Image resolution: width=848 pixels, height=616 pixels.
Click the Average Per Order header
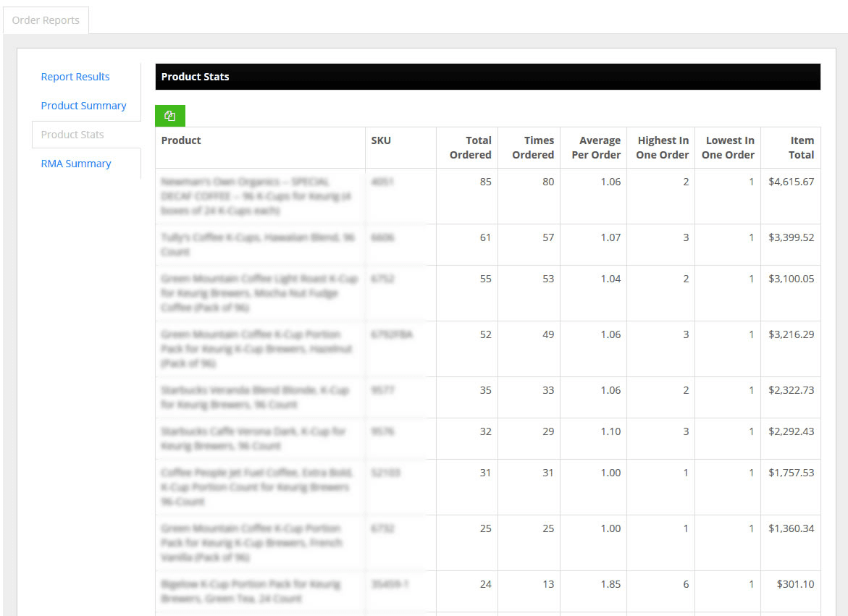596,148
